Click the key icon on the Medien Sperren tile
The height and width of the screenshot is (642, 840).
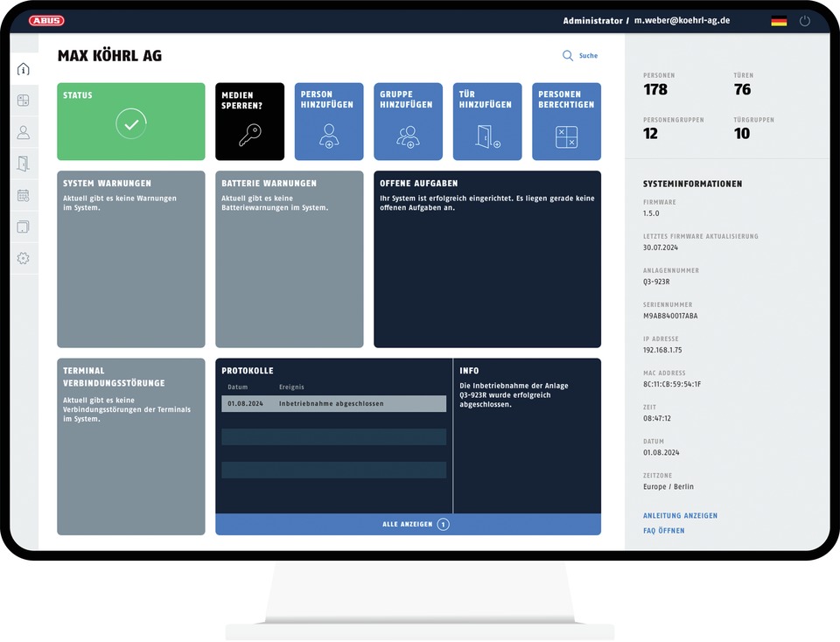point(249,133)
